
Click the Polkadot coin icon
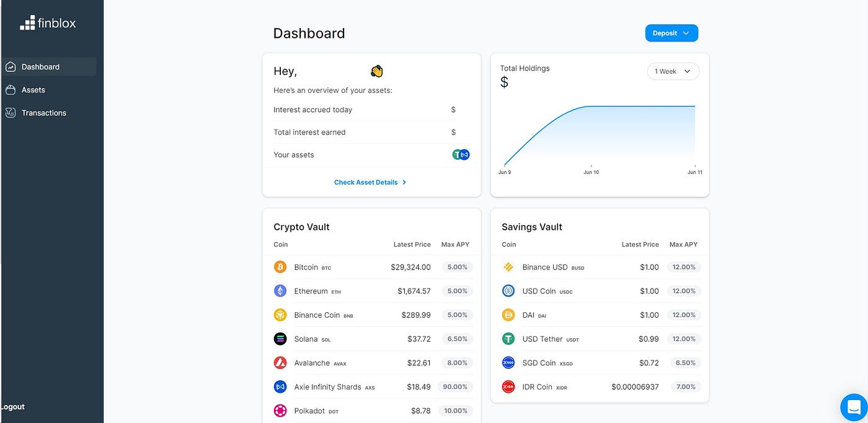point(280,411)
